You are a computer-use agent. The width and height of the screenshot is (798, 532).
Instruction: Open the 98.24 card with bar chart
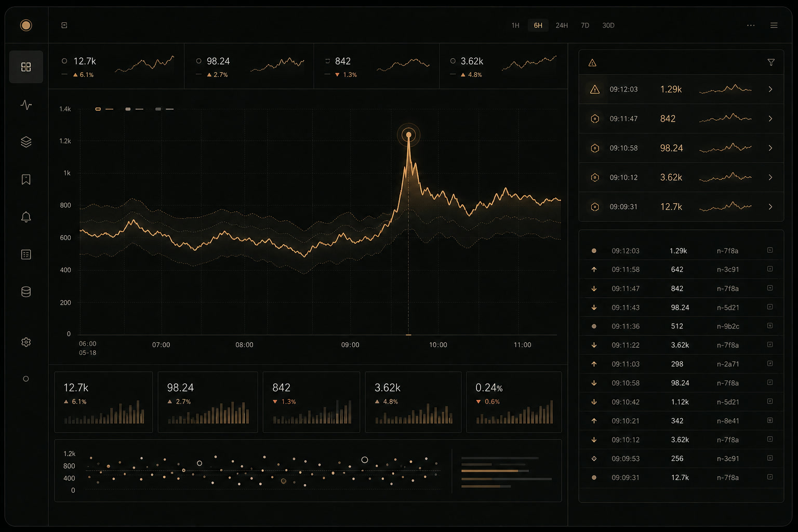[208, 402]
